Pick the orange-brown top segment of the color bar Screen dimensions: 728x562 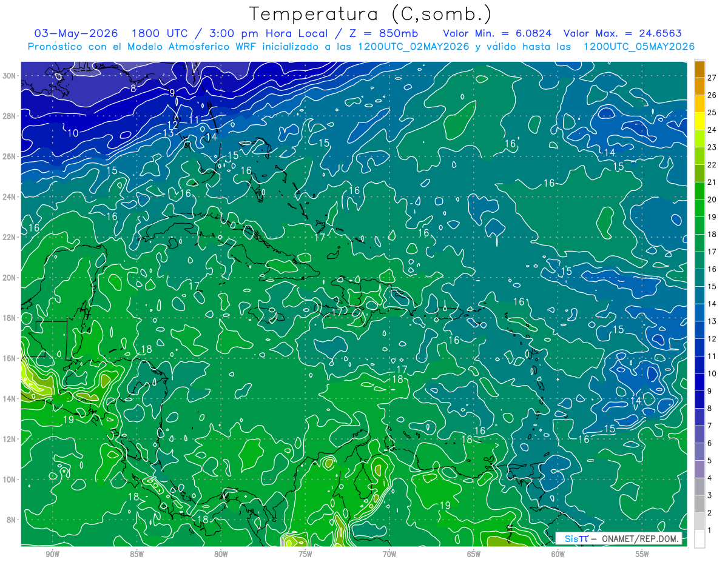(x=699, y=69)
